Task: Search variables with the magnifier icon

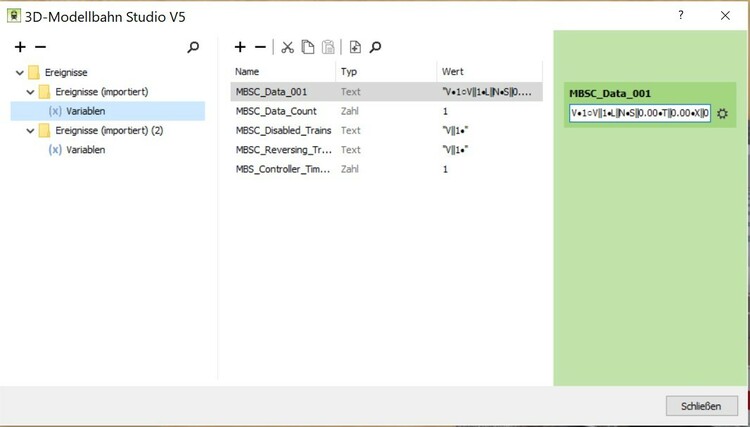Action: (x=375, y=47)
